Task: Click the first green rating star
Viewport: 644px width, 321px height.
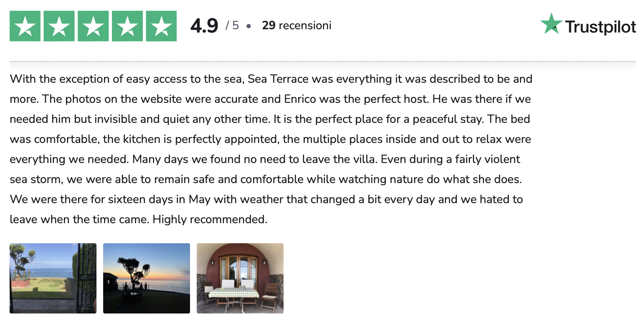Action: pyautogui.click(x=25, y=26)
